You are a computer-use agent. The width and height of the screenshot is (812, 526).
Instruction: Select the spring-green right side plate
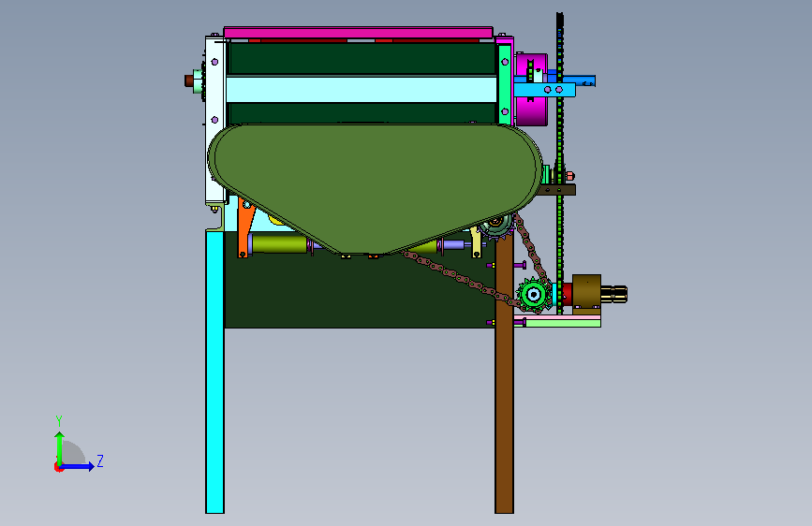(x=505, y=85)
